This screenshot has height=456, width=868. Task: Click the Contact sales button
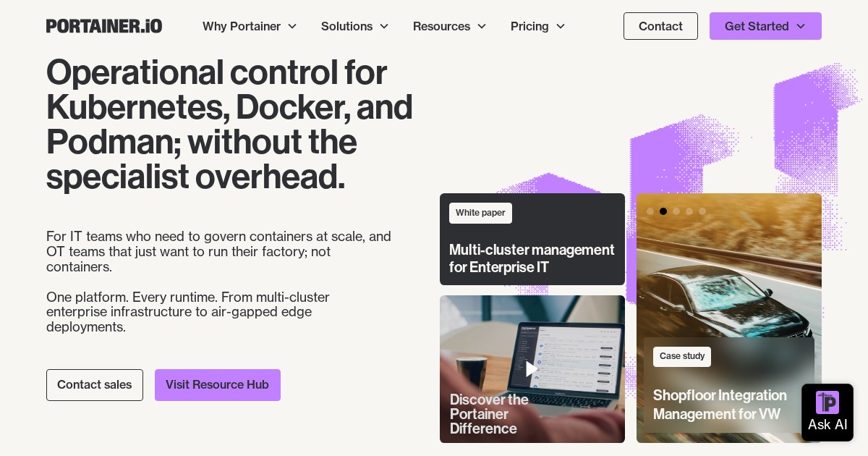(95, 385)
